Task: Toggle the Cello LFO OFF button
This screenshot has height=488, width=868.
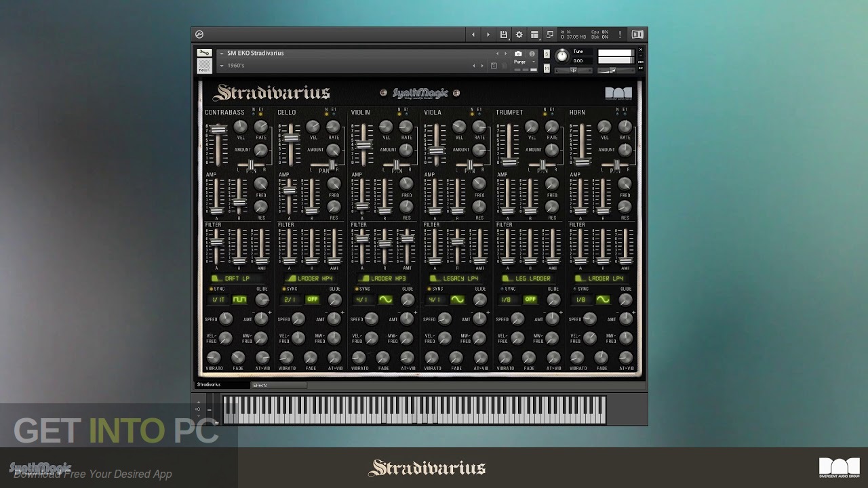Action: pyautogui.click(x=313, y=300)
